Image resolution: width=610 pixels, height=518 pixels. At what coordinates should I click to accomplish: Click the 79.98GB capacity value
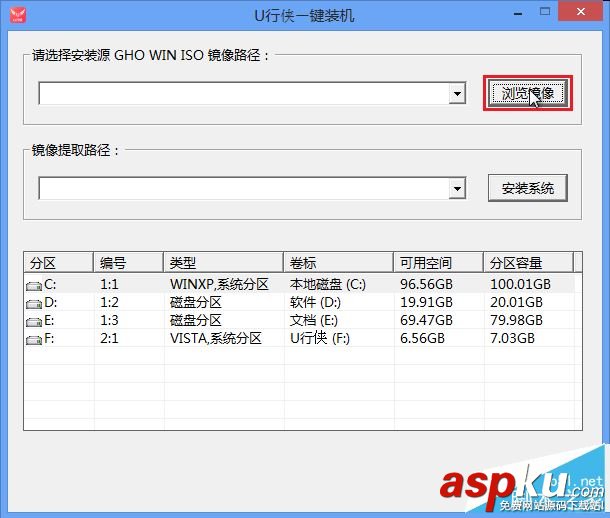[x=516, y=320]
